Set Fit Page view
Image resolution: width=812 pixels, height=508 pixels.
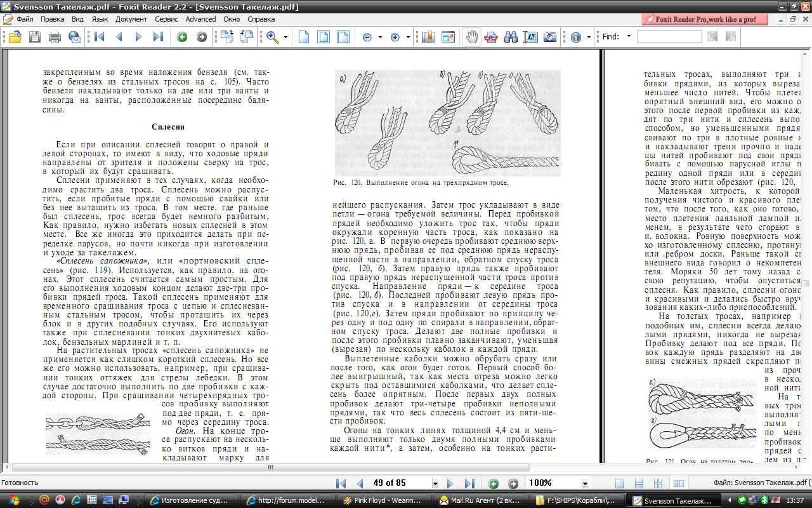point(324,37)
